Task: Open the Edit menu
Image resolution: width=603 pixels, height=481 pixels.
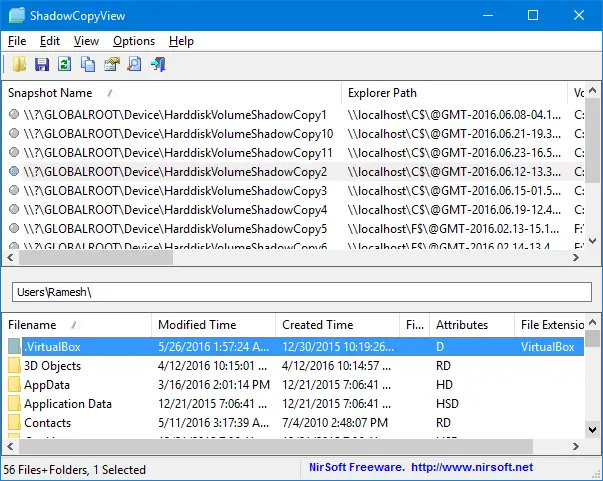Action: pos(50,41)
